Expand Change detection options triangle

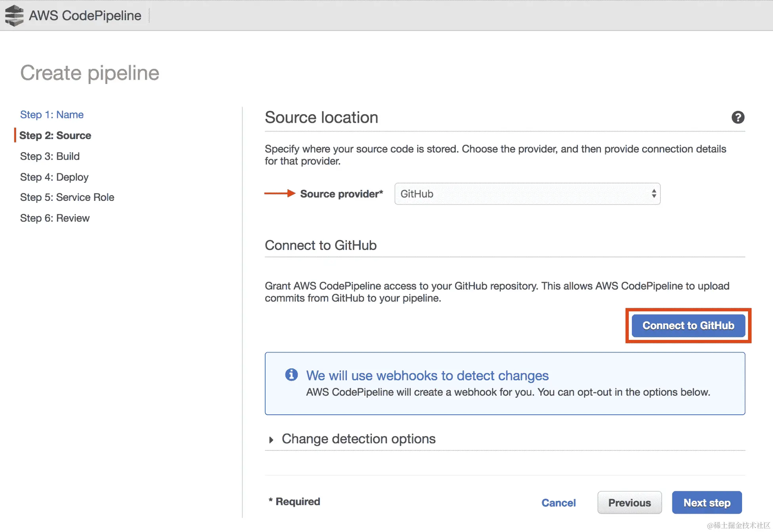coord(271,440)
